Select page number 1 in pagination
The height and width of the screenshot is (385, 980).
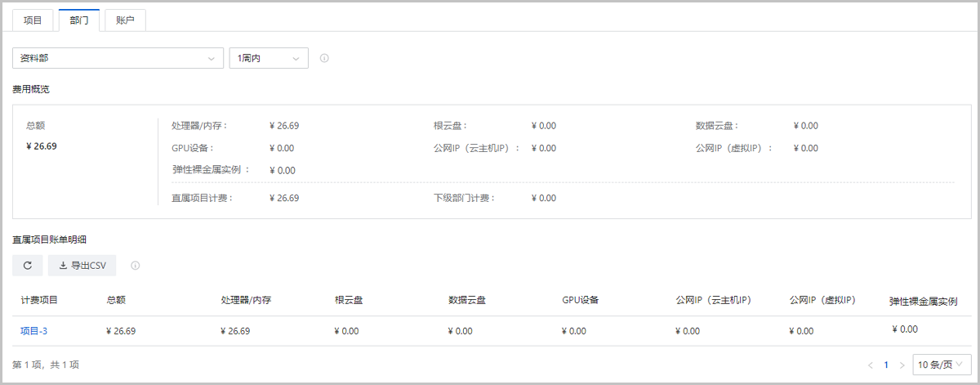pos(886,365)
